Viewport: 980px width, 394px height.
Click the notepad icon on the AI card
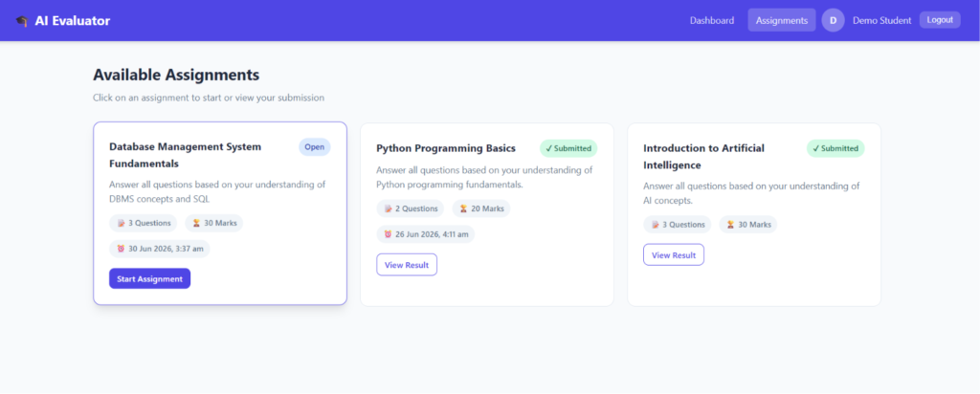tap(655, 225)
